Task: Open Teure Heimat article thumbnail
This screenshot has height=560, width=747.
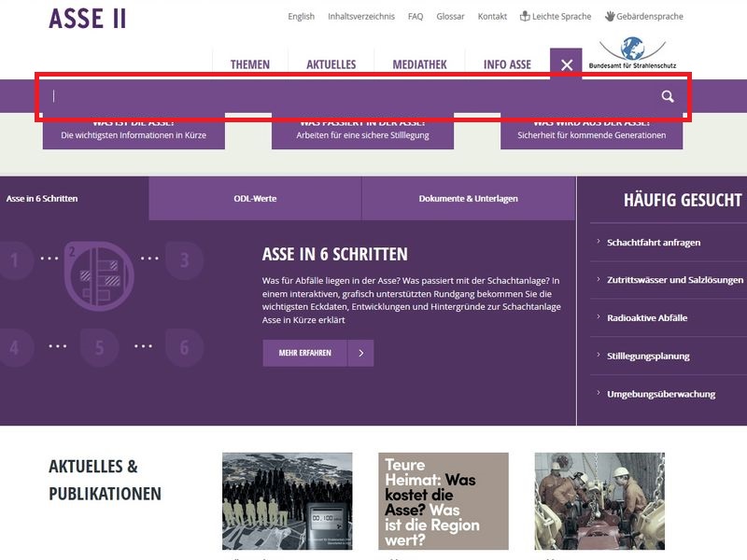Action: pos(444,501)
